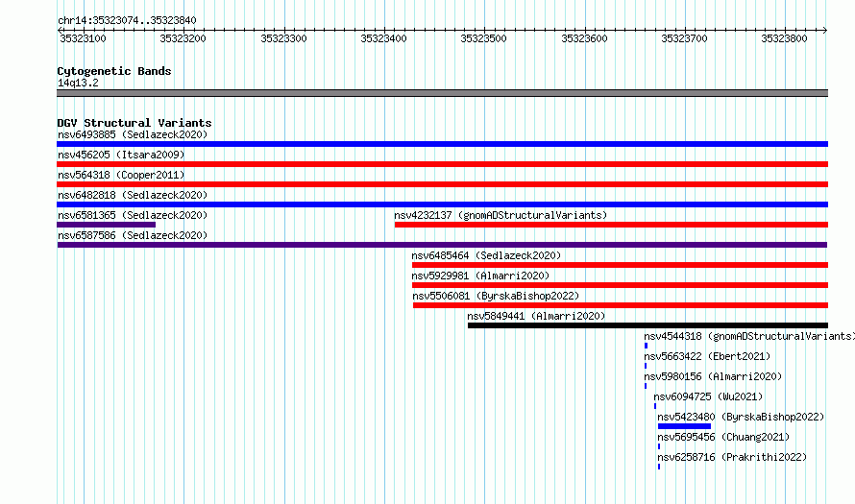Image resolution: width=855 pixels, height=504 pixels.
Task: Click the tiny blue mark under nsv4544318
Action: 647,346
